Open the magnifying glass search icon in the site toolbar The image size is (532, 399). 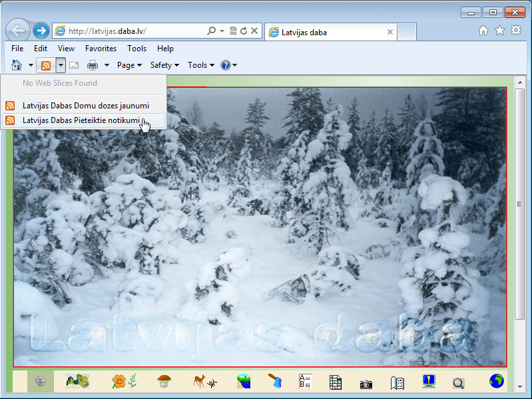tap(458, 383)
